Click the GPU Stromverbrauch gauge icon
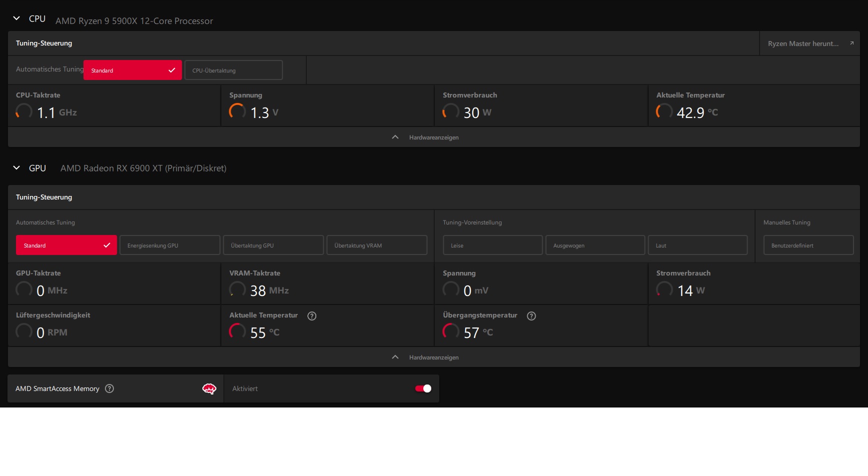This screenshot has width=868, height=476. tap(664, 289)
